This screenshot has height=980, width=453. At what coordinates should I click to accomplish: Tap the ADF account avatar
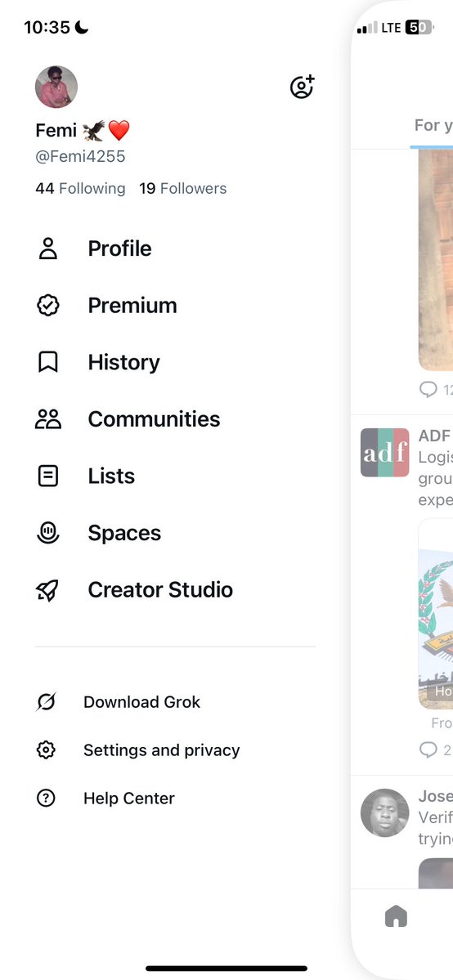point(385,453)
